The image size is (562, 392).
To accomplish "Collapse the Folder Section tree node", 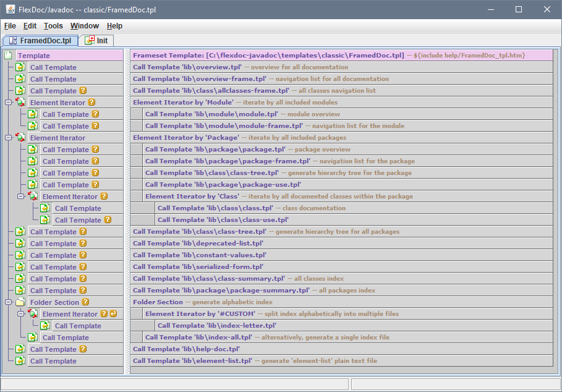I will point(8,302).
